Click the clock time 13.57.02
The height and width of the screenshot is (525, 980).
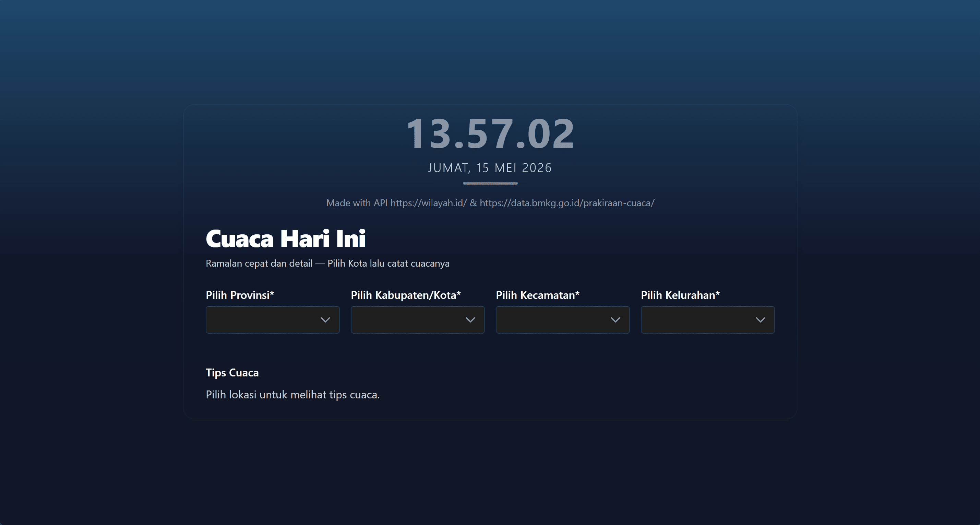490,133
